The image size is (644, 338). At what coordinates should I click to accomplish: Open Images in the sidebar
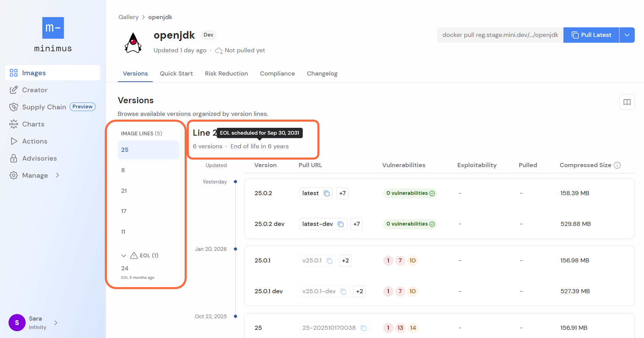coord(53,73)
